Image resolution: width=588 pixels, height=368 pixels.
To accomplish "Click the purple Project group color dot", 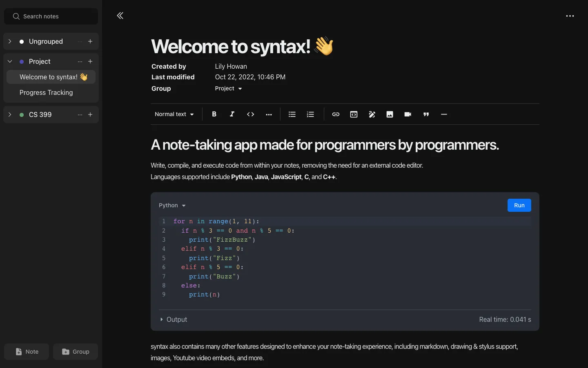I will pyautogui.click(x=21, y=61).
